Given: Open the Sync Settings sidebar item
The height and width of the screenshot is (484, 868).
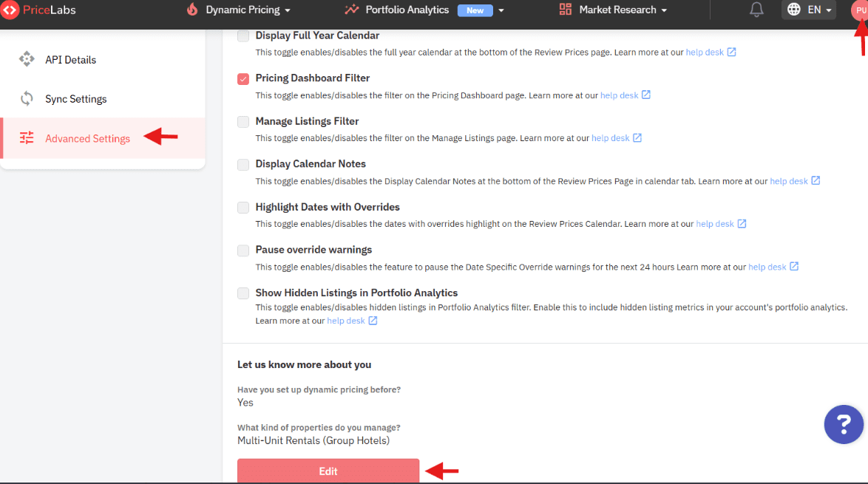Looking at the screenshot, I should 75,99.
